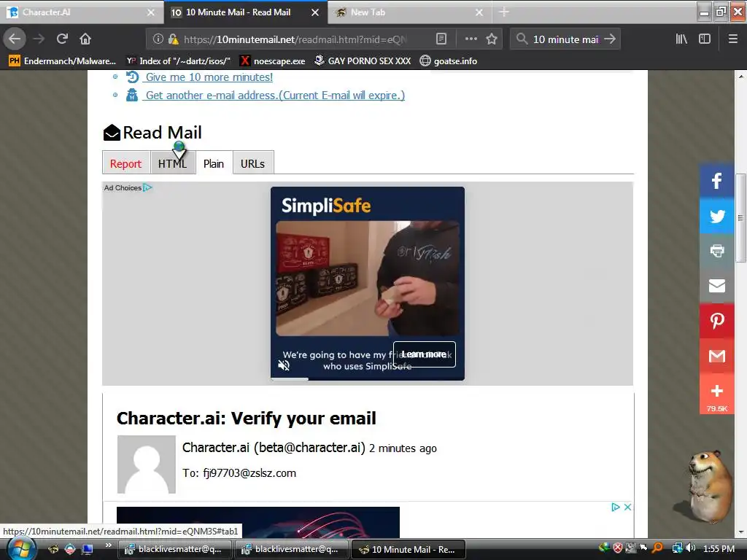Bookmark this page with the star

[x=492, y=39]
